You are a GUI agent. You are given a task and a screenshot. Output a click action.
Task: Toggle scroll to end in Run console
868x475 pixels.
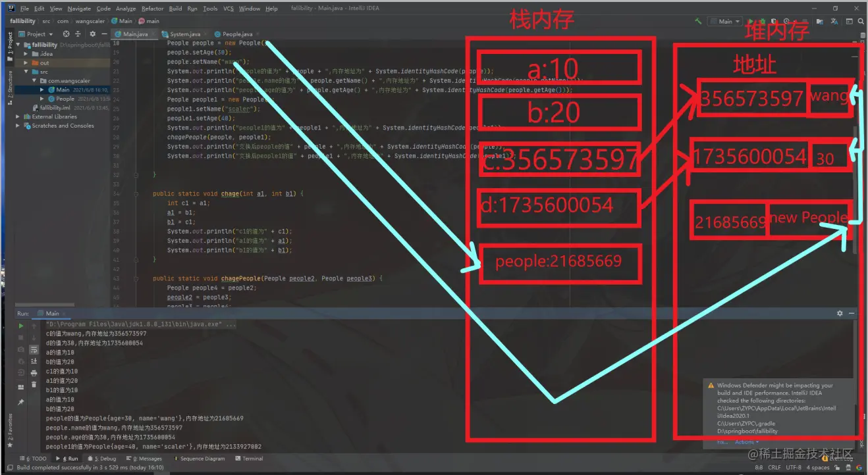(34, 361)
